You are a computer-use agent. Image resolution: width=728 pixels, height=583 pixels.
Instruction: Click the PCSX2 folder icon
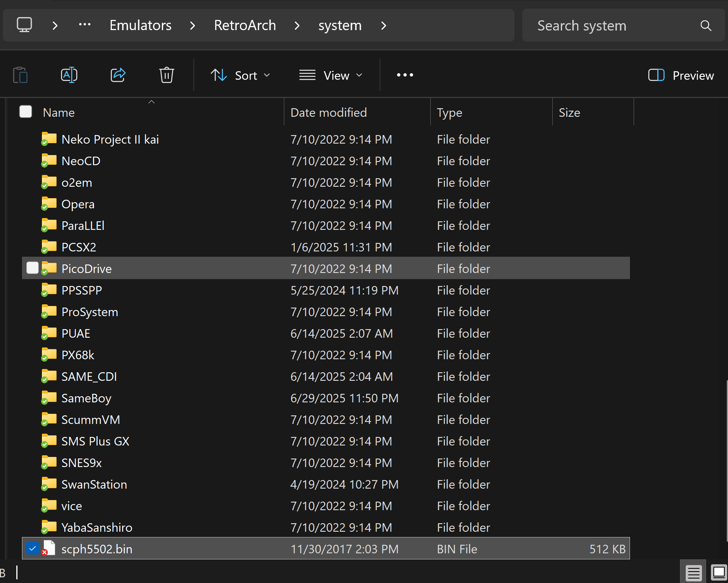click(49, 247)
